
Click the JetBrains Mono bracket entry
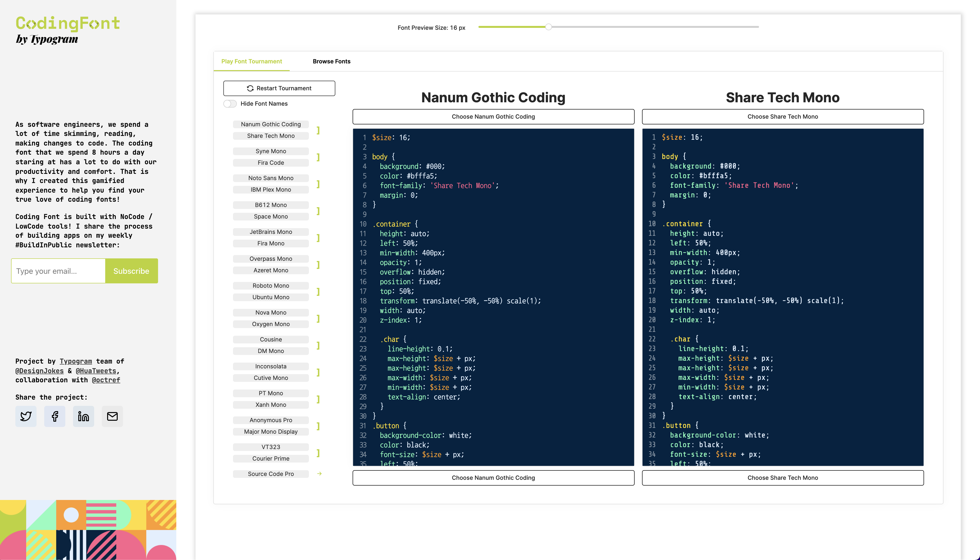pos(271,232)
